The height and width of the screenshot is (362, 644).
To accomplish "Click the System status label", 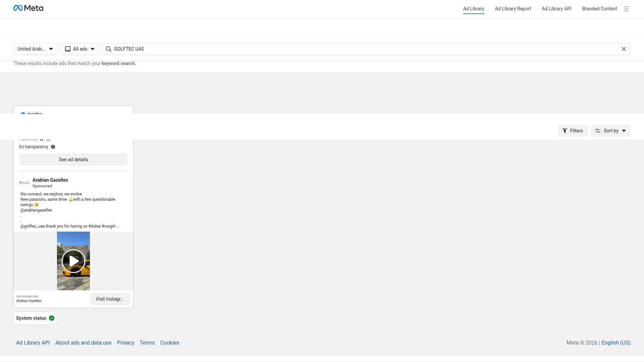I will pos(31,318).
